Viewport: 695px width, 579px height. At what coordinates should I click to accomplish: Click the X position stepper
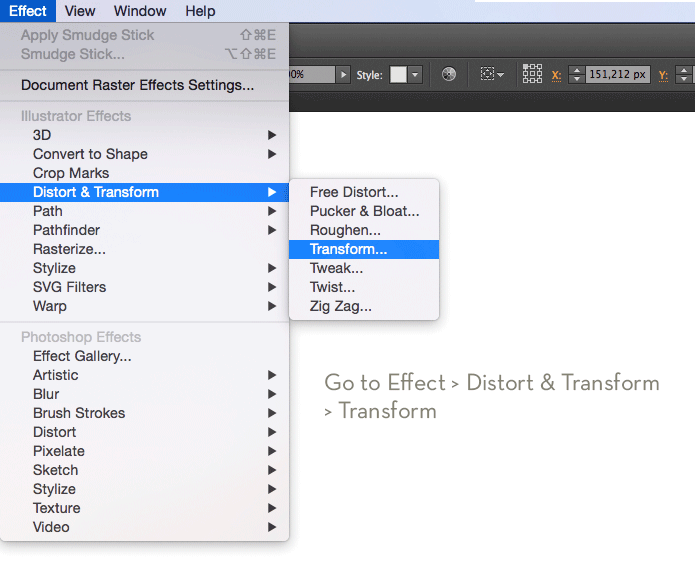(576, 75)
